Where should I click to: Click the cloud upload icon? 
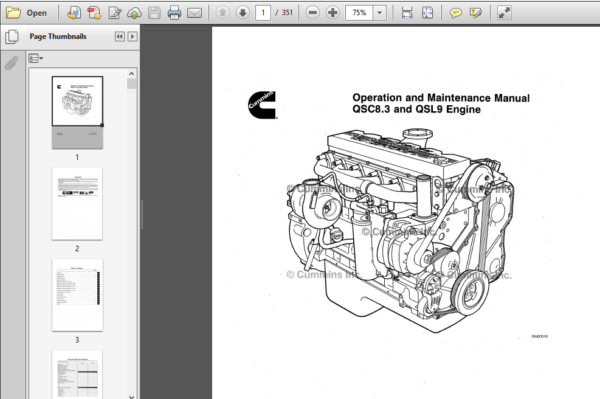pyautogui.click(x=134, y=13)
